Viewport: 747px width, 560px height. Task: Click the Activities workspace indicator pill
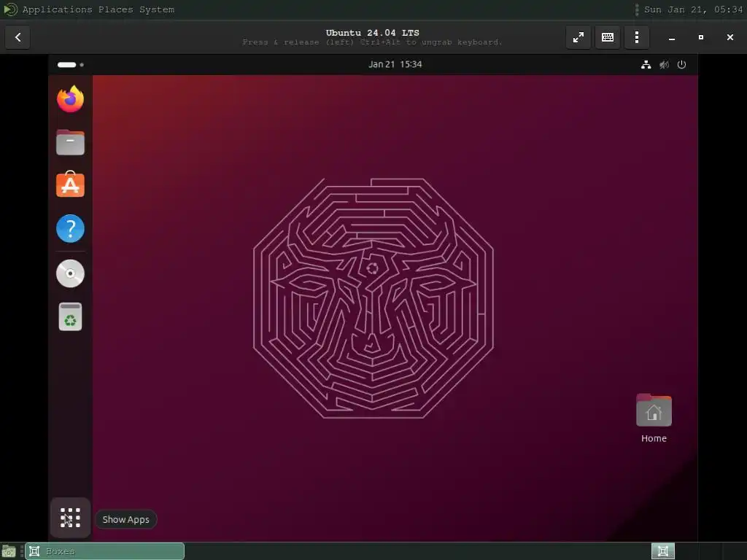[71, 65]
